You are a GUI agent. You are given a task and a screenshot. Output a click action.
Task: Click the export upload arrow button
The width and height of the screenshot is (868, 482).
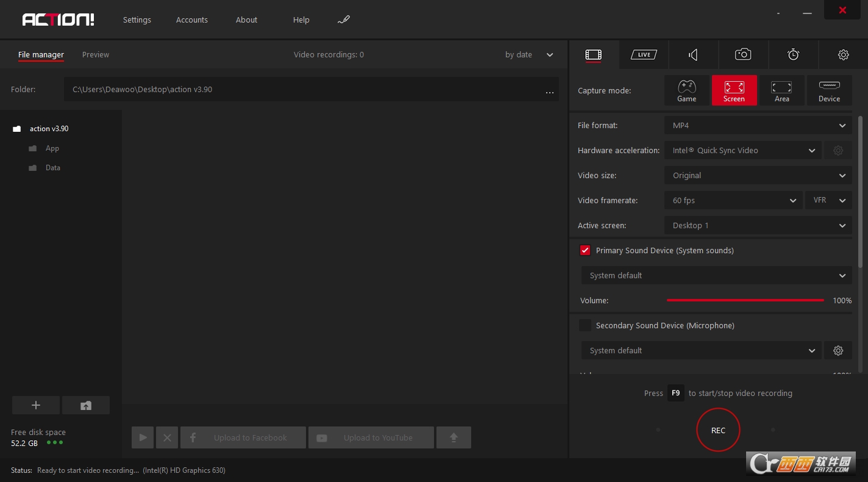[x=454, y=437]
